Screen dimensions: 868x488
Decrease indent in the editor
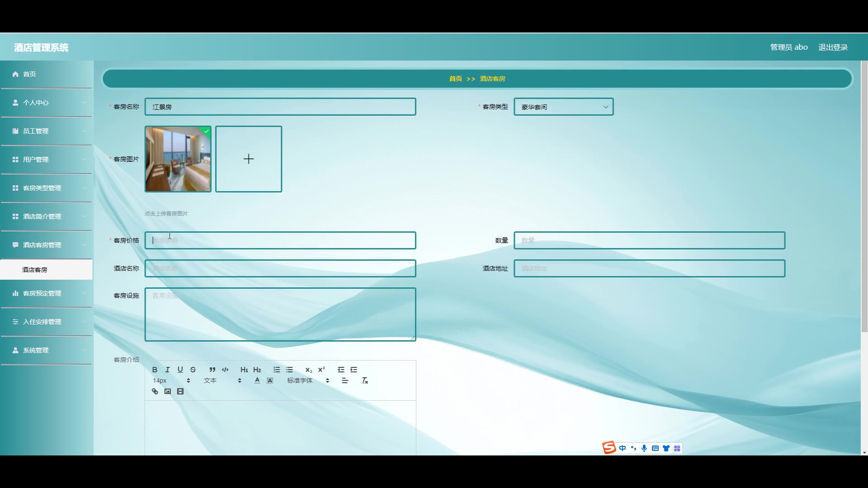[x=341, y=370]
